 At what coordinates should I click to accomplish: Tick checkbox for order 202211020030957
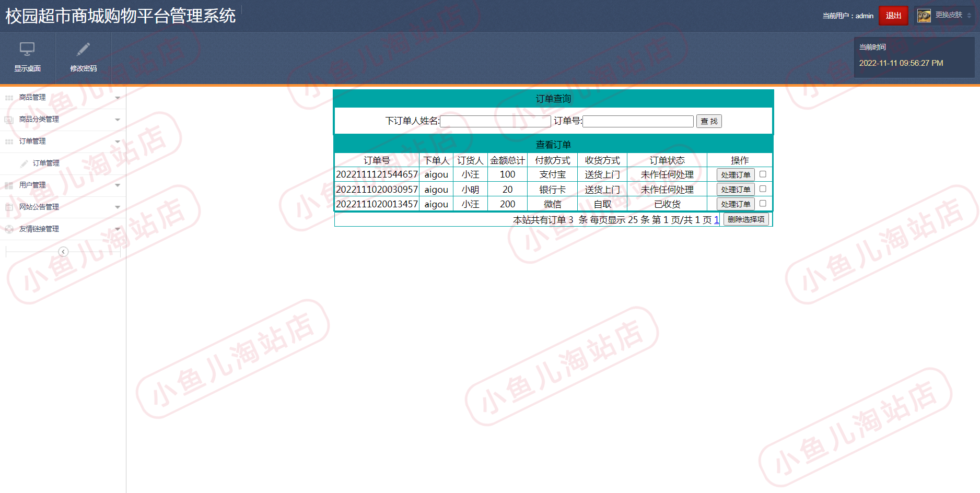(763, 189)
